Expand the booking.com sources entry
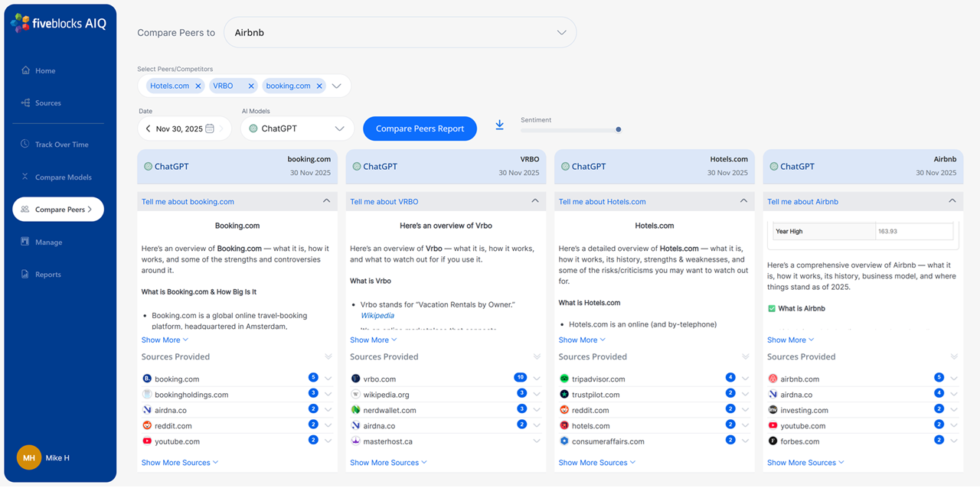980x488 pixels. pyautogui.click(x=328, y=379)
